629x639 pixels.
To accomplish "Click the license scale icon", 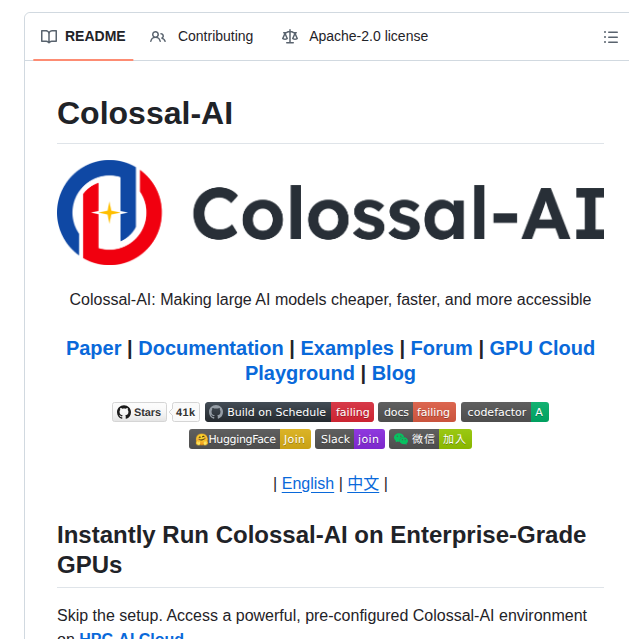I will 290,37.
